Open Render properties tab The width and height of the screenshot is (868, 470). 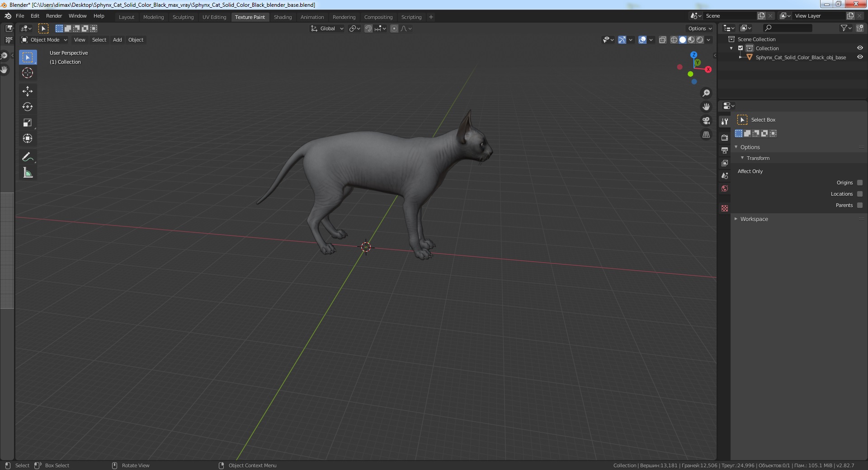(725, 137)
